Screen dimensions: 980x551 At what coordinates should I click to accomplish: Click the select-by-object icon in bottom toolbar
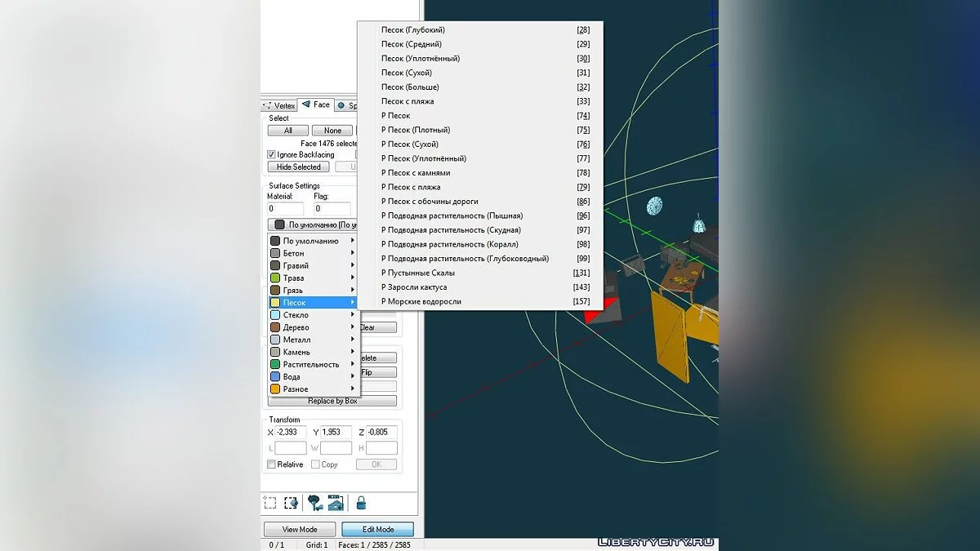290,503
